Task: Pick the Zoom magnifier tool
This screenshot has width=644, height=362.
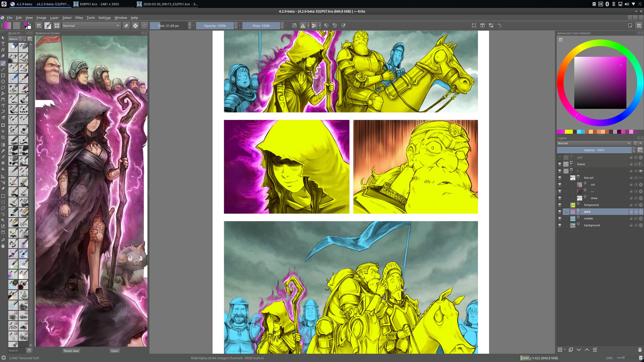Action: pos(3,240)
